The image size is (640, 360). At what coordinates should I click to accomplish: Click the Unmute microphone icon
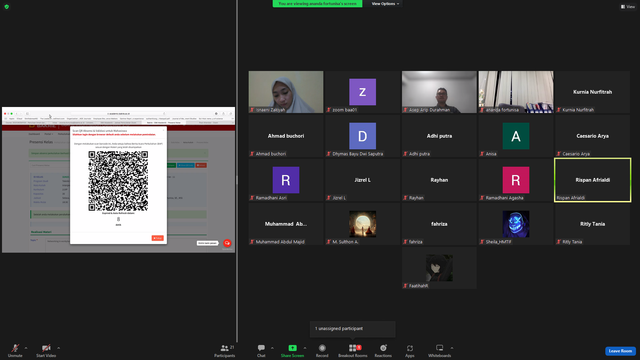point(15,348)
